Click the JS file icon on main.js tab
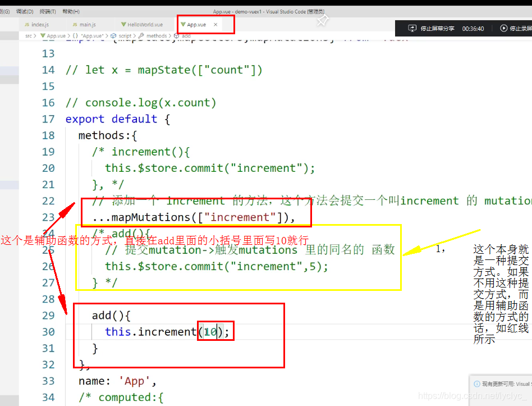 (75, 25)
